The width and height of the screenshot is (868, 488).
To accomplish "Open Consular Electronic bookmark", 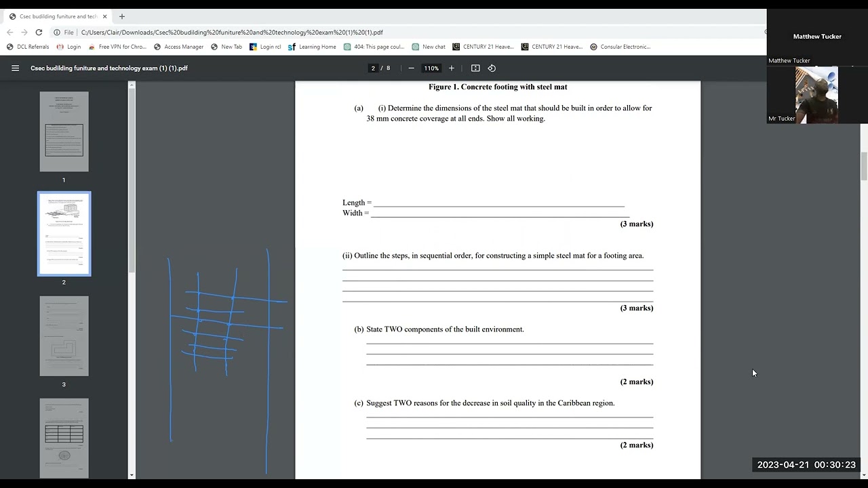I will (620, 47).
